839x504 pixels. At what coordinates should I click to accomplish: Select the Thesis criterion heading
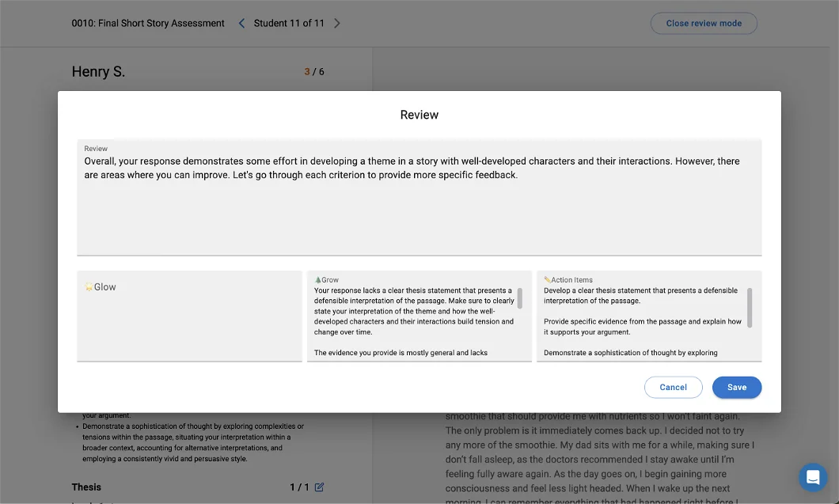[86, 487]
